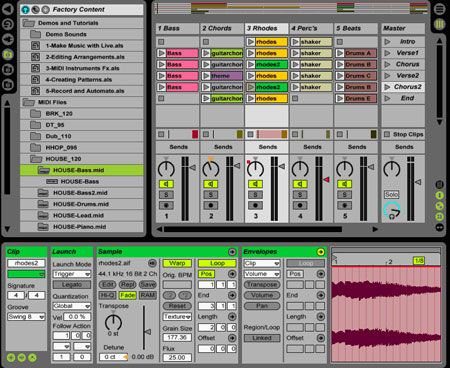Toggle the Warp switch

click(177, 263)
